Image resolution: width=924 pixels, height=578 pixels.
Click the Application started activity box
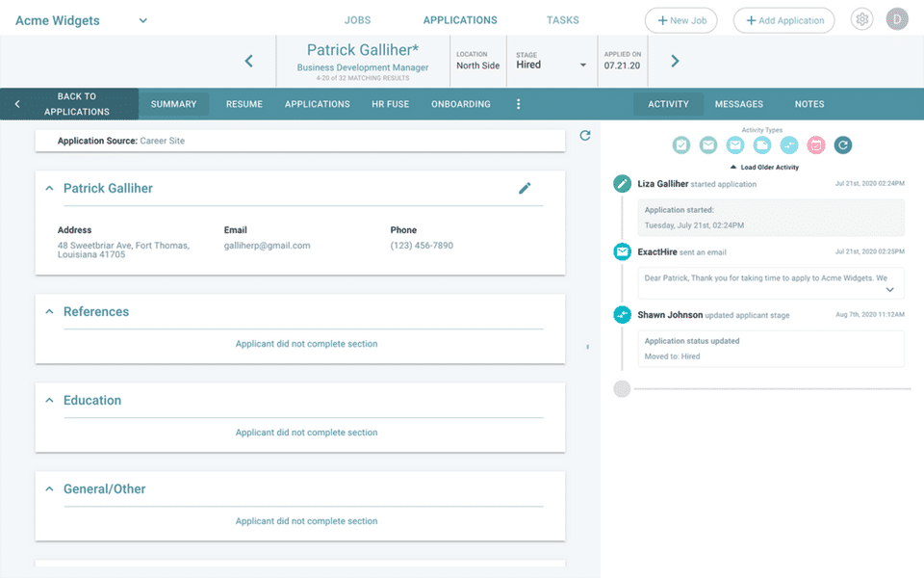click(x=771, y=218)
